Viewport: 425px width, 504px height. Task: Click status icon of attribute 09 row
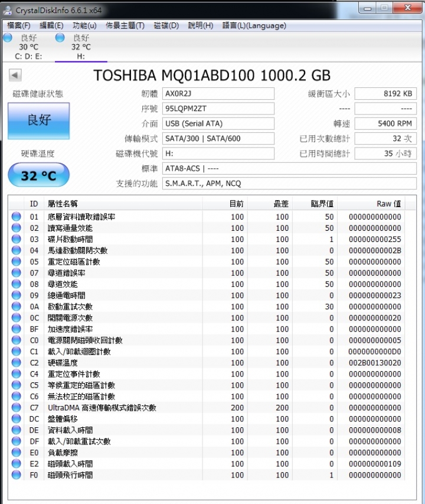point(16,296)
